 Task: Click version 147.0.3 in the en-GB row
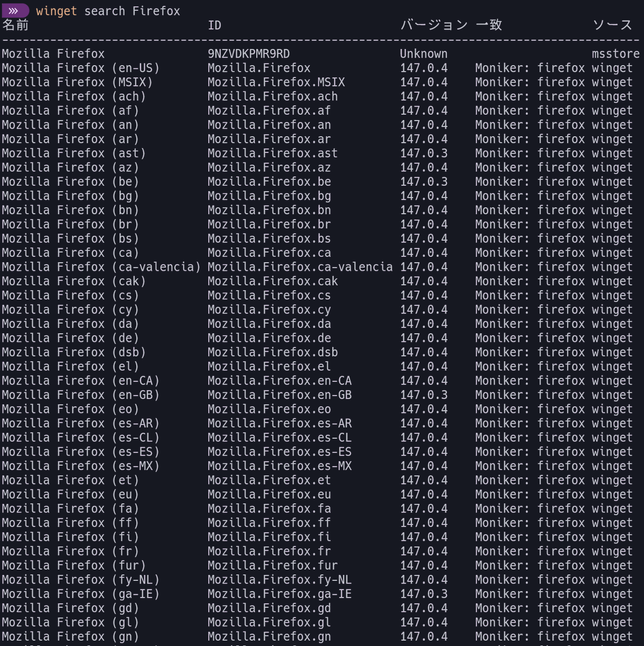point(424,395)
